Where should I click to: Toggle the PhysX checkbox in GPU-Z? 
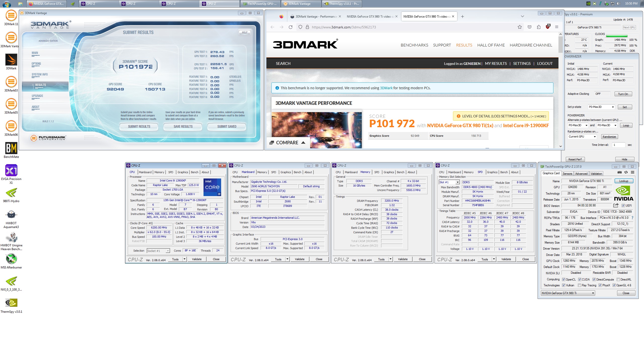pos(600,285)
